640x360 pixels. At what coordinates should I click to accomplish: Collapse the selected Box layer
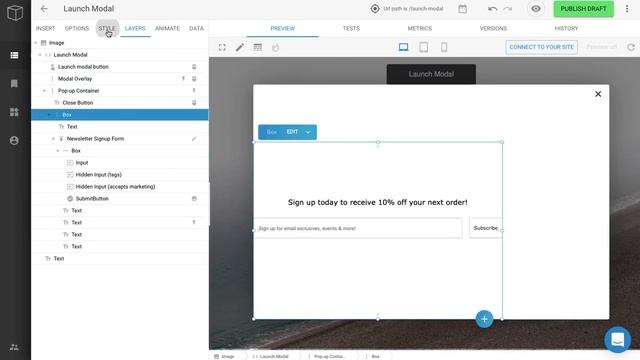click(x=49, y=115)
